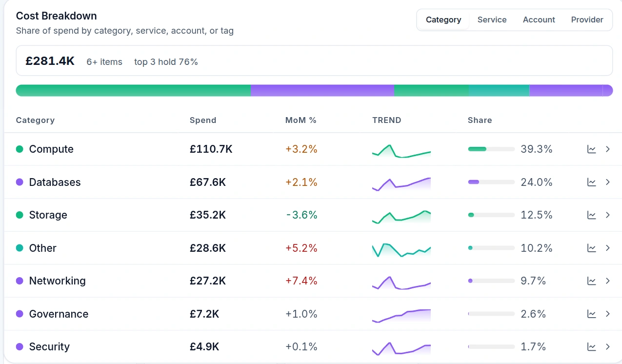Screen dimensions: 622x364
Task: Click the £110.7K Compute spend value
Action: [211, 149]
